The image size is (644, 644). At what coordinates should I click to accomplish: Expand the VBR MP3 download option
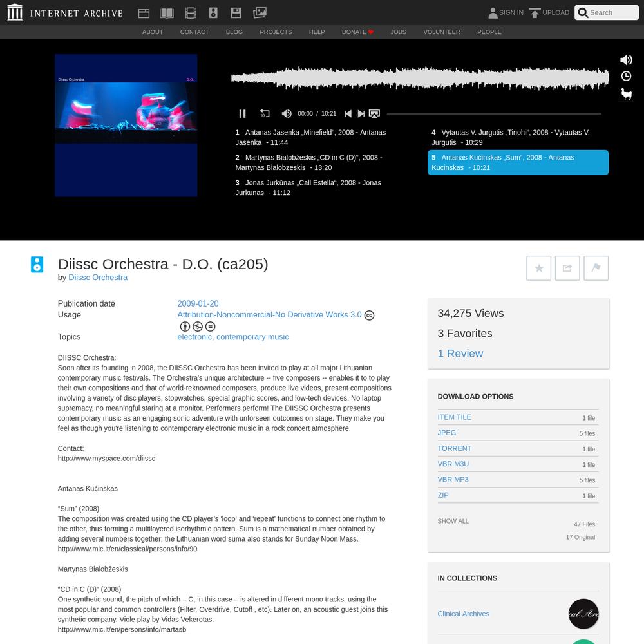click(x=453, y=480)
